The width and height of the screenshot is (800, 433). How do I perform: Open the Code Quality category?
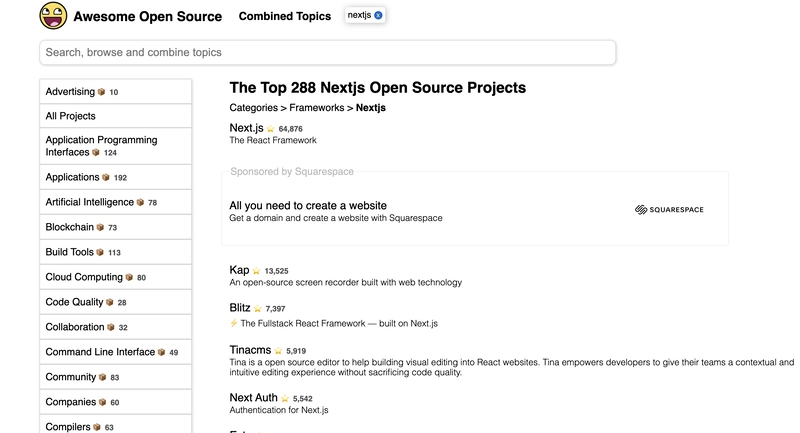(115, 302)
